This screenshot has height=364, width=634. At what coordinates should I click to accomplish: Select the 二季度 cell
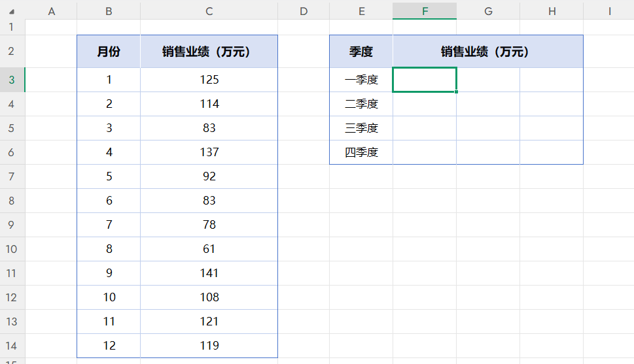coord(361,104)
